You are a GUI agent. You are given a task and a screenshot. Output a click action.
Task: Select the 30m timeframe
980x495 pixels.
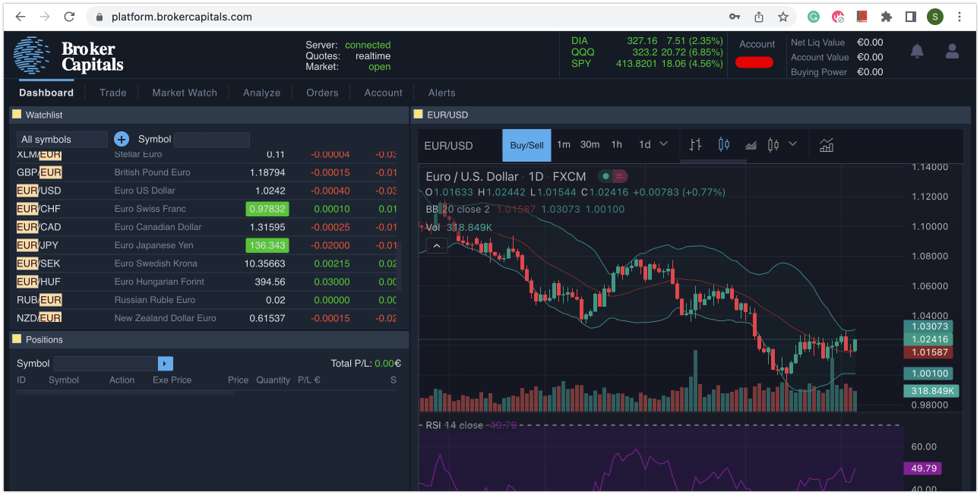[x=590, y=144]
